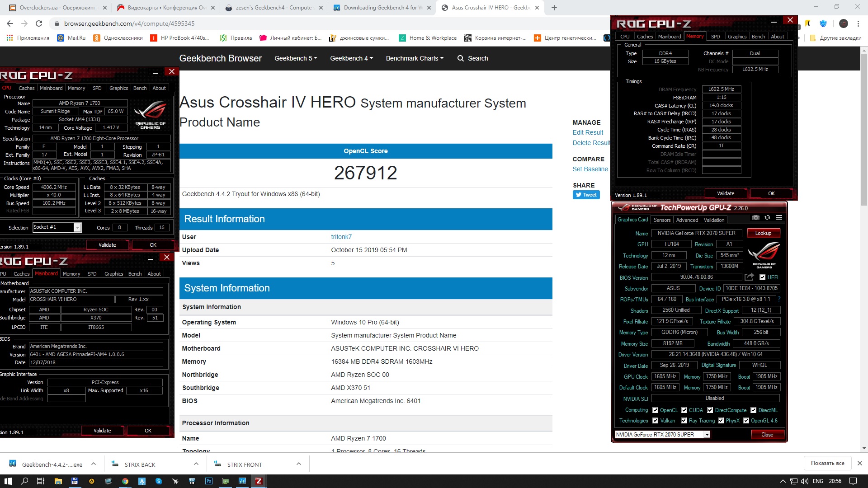
Task: Expand Geekbench-4.4.2 download options chevron
Action: pyautogui.click(x=94, y=464)
